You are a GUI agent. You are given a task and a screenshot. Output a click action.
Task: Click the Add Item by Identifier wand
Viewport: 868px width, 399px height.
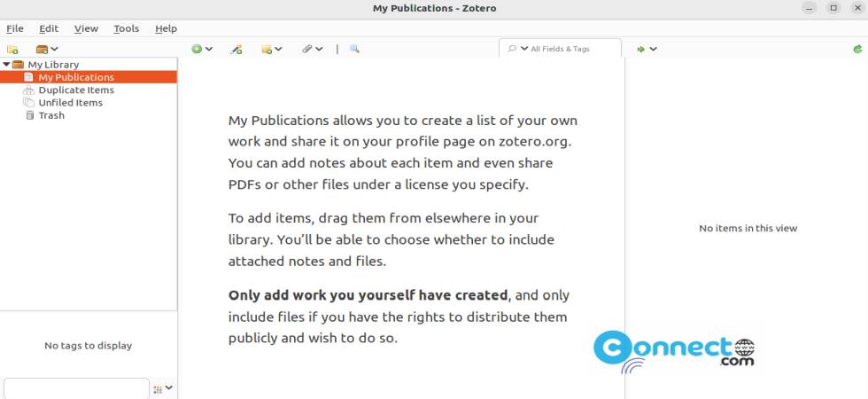point(236,50)
